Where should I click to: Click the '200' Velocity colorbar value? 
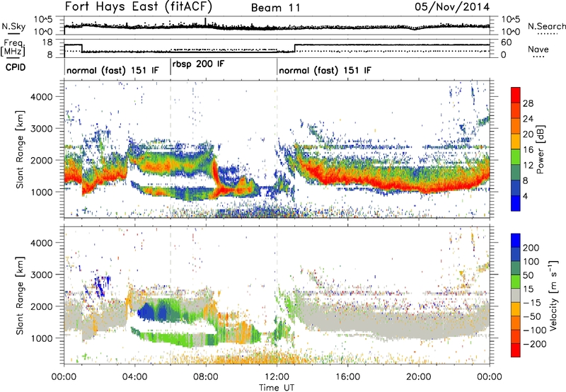(531, 248)
